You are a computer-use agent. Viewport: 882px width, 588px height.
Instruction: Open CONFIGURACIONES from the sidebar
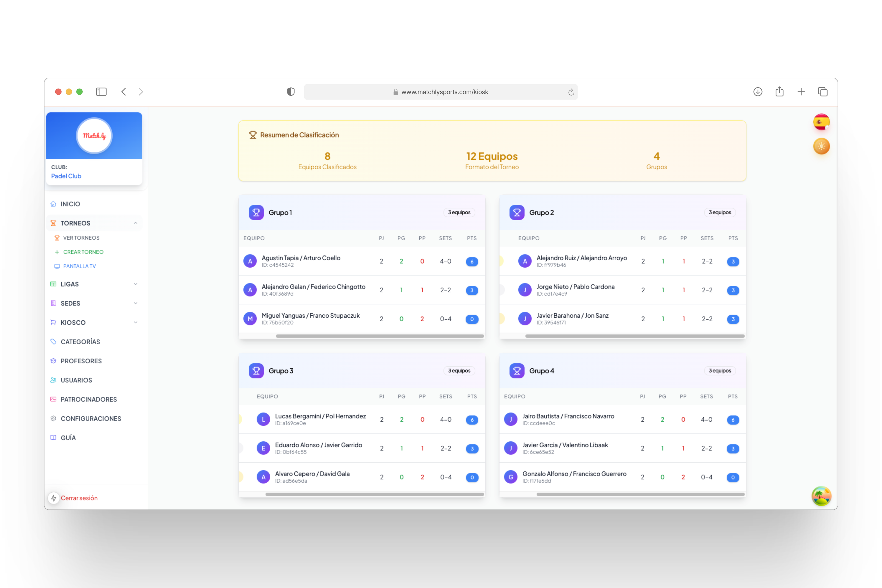(x=91, y=418)
